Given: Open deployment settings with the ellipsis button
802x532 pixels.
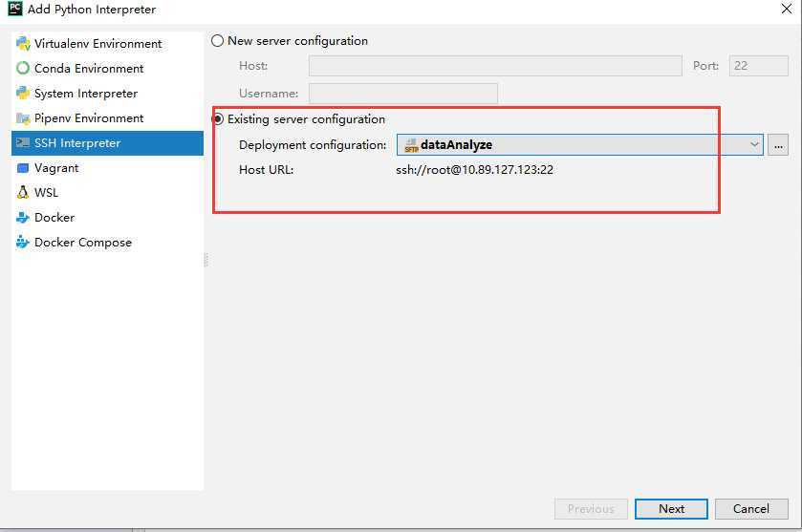Looking at the screenshot, I should pos(779,145).
